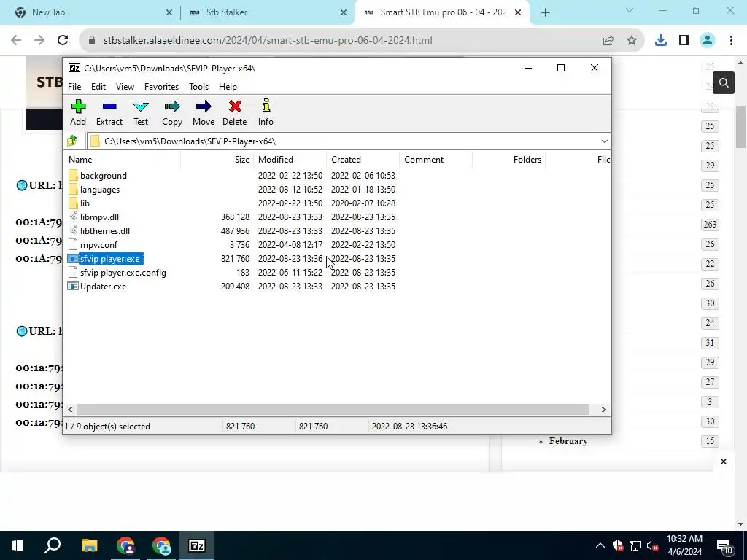Switch to the Stb Stalker tab

tap(267, 12)
